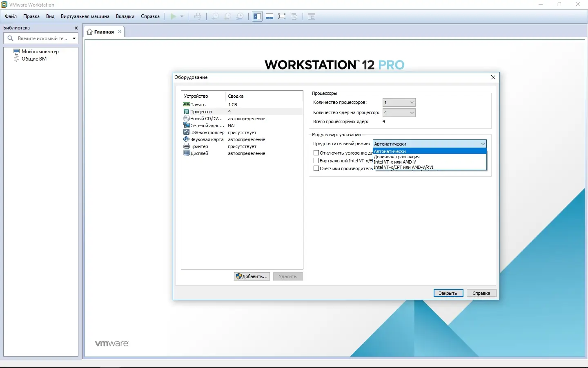
Task: Enable Счетчики производительности checkbox
Action: point(316,168)
